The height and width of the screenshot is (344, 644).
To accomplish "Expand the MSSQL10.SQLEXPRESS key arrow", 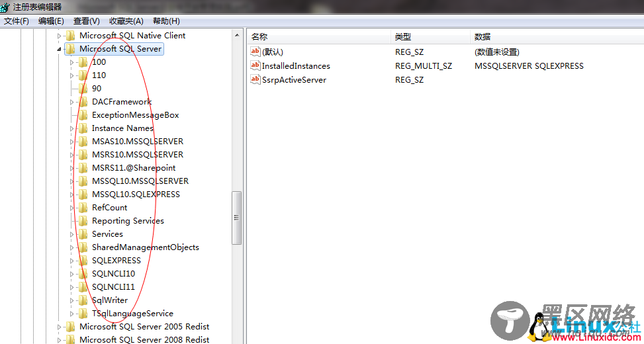I will pos(72,194).
